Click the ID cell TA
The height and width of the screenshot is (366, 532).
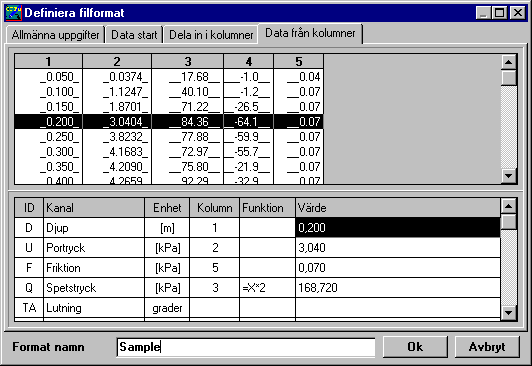tap(29, 308)
